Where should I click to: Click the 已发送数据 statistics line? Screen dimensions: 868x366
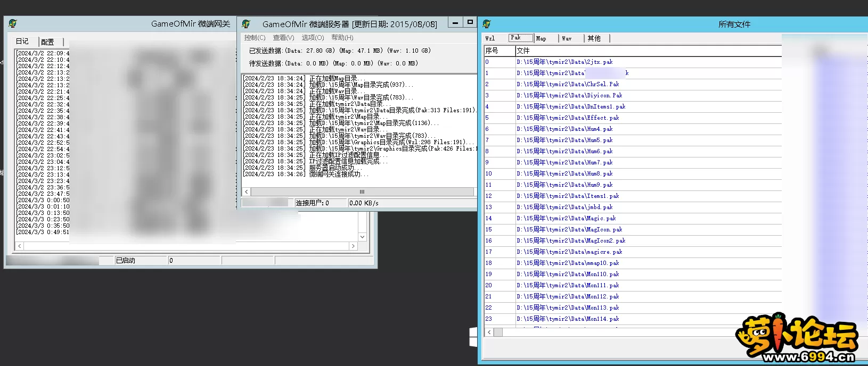pyautogui.click(x=340, y=51)
